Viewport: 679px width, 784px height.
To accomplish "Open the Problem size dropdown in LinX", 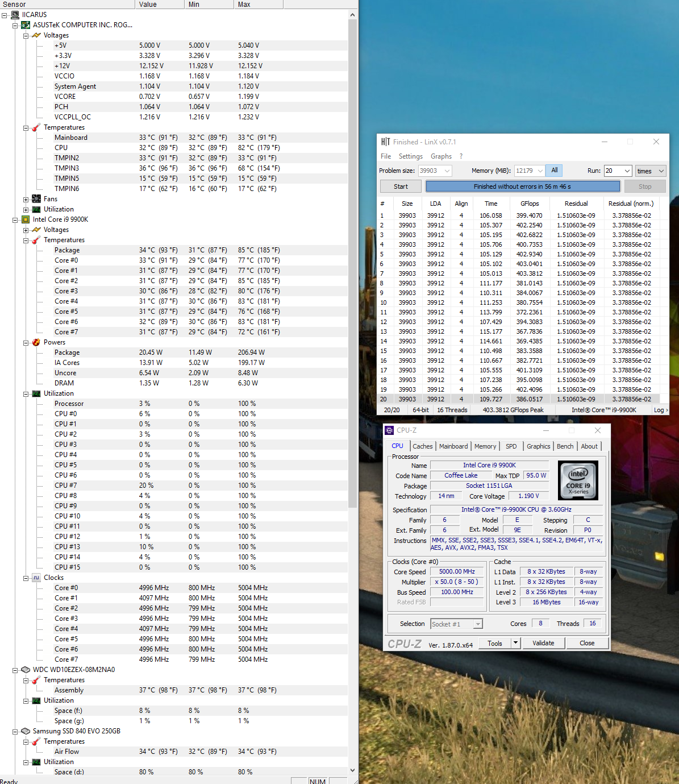I will coord(447,171).
